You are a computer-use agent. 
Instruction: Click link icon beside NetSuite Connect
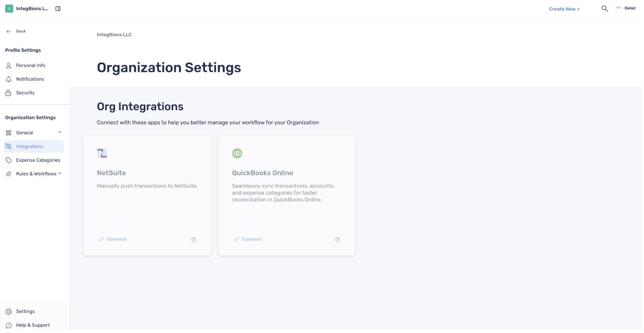(101, 239)
